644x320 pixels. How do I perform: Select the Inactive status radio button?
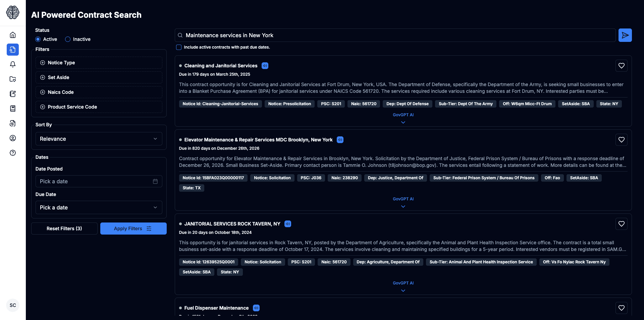coord(68,39)
